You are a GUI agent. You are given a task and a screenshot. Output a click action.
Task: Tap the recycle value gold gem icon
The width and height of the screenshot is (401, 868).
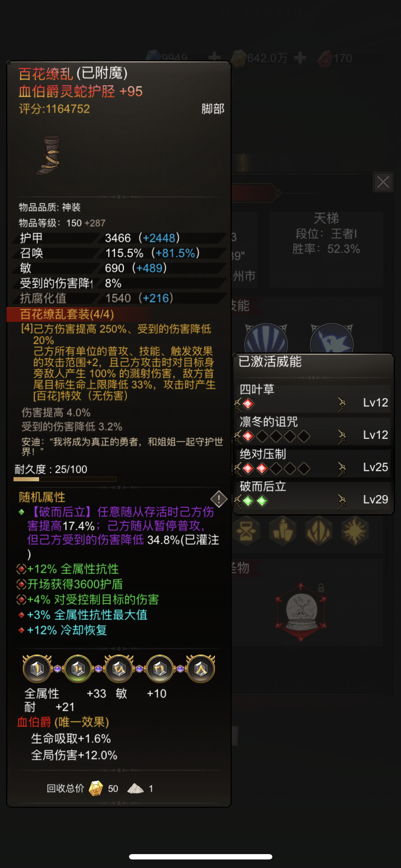coord(96,788)
